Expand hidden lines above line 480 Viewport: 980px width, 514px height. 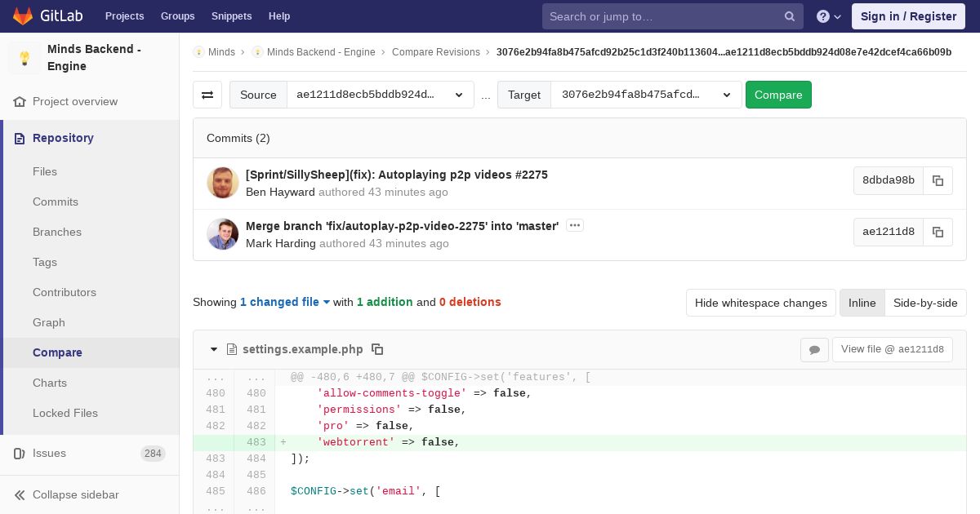click(234, 377)
